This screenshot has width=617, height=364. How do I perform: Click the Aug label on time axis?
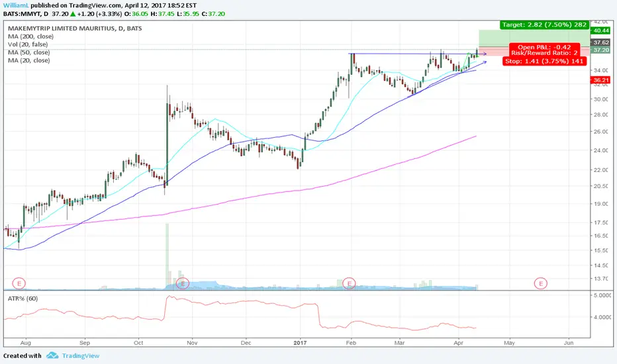(25, 343)
